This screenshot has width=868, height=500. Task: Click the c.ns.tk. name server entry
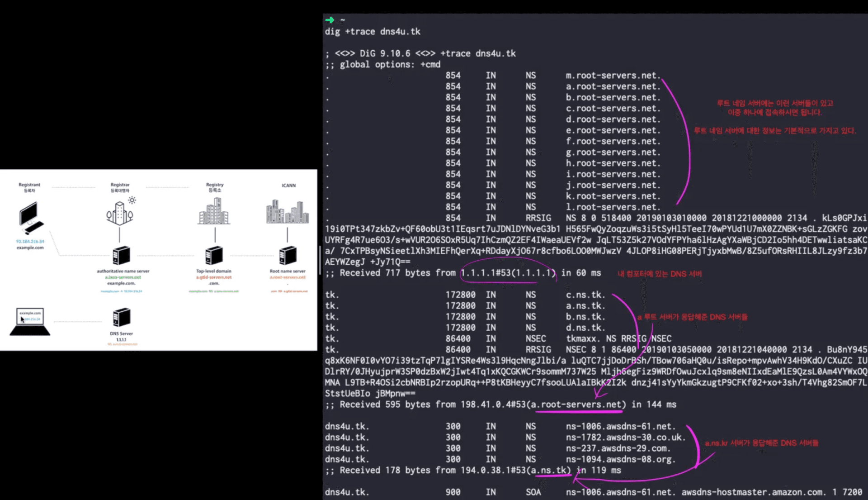[x=585, y=295]
